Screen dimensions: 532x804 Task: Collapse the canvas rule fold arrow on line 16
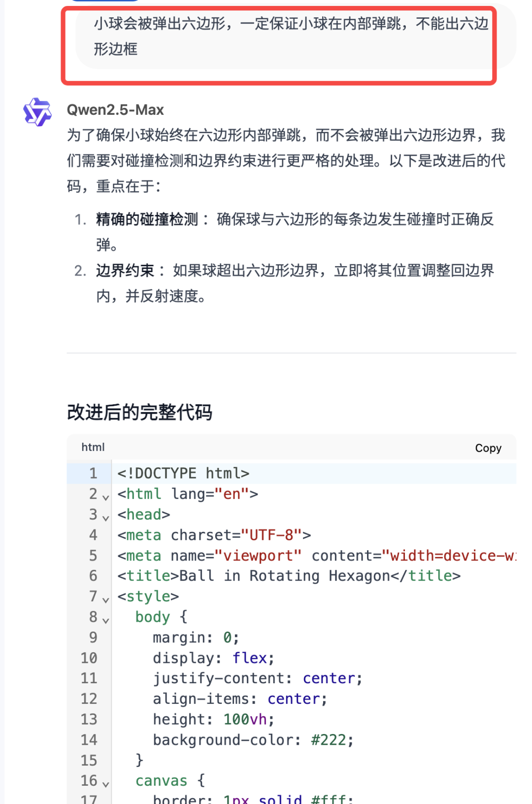point(105,784)
